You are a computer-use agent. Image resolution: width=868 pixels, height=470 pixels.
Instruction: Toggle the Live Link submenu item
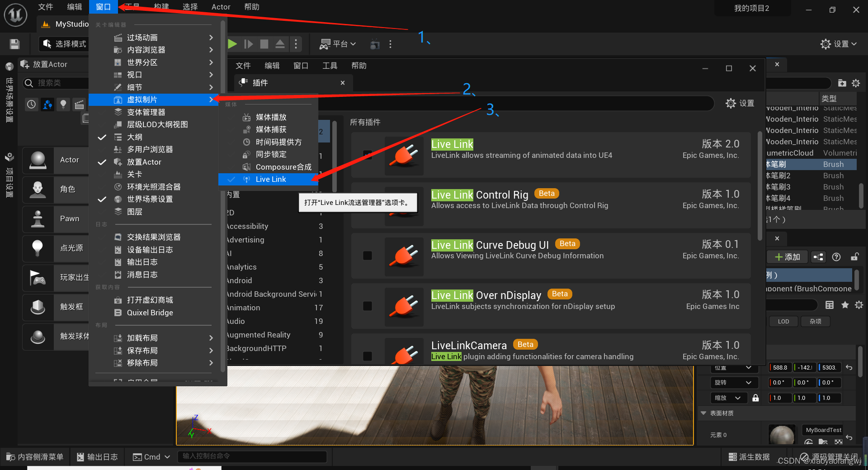[268, 179]
